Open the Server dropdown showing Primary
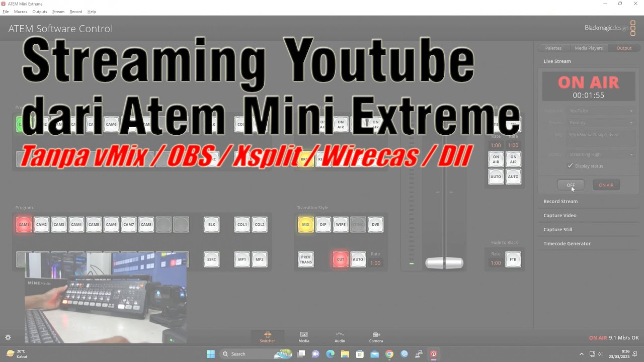644x362 pixels. [x=601, y=123]
